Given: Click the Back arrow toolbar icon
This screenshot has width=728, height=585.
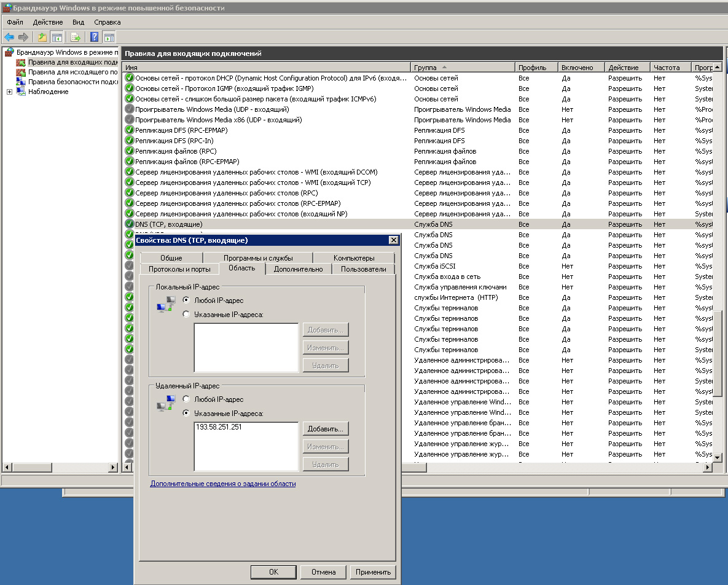Looking at the screenshot, I should (x=9, y=37).
